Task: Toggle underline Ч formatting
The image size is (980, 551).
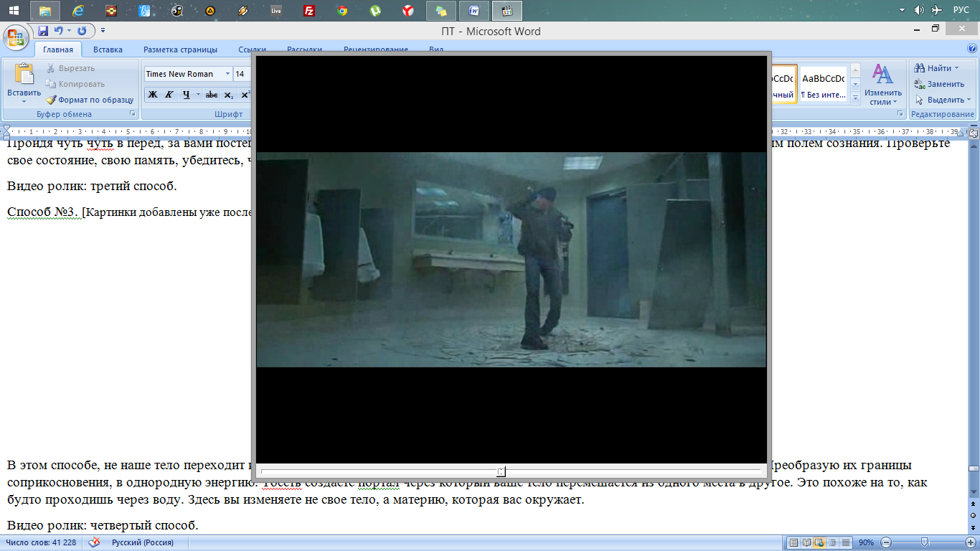Action: pos(186,95)
